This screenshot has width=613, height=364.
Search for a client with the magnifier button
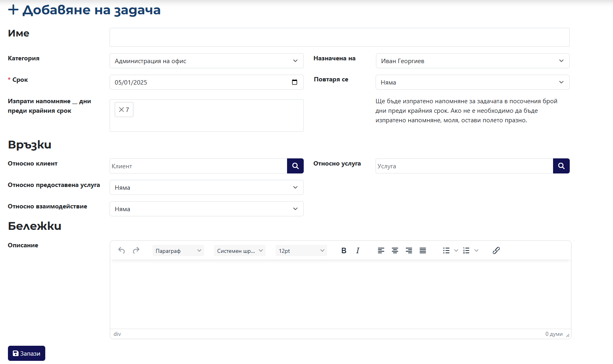(x=295, y=166)
